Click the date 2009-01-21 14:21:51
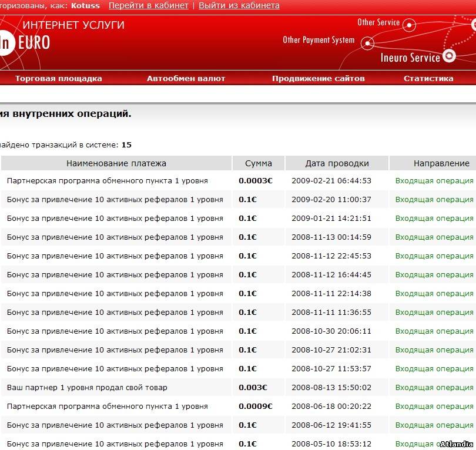 (331, 219)
